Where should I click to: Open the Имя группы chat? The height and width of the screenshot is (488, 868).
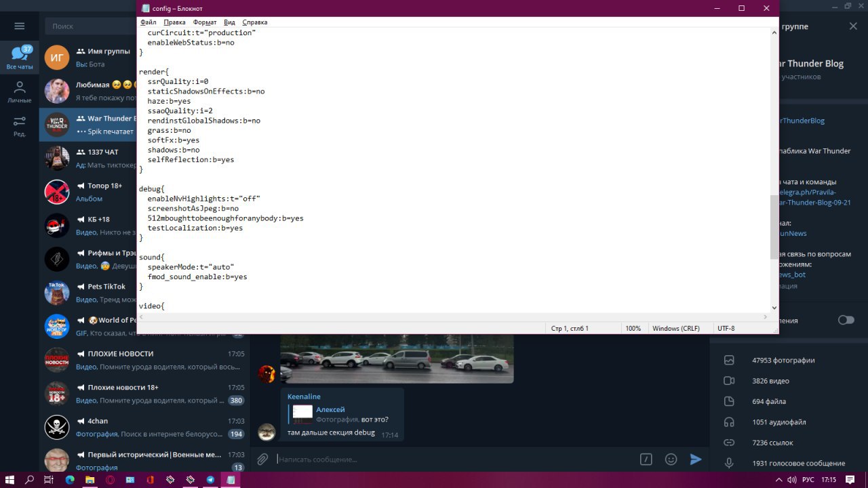[x=88, y=58]
